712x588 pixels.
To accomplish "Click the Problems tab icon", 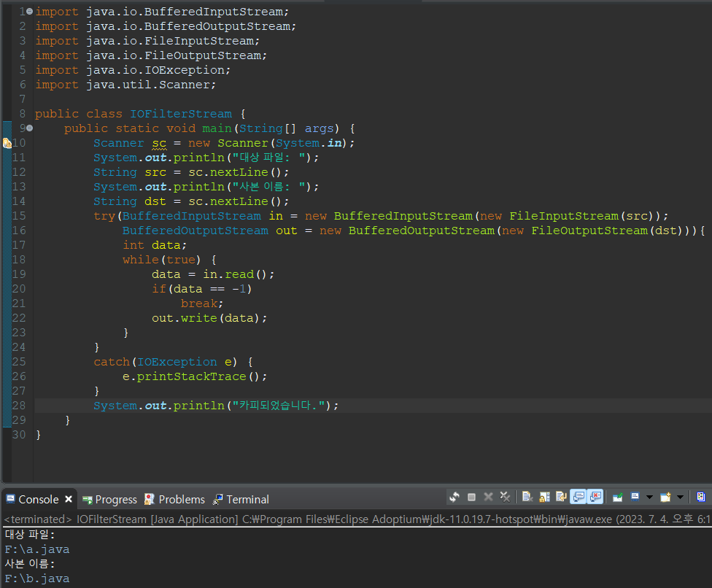I will tap(150, 499).
